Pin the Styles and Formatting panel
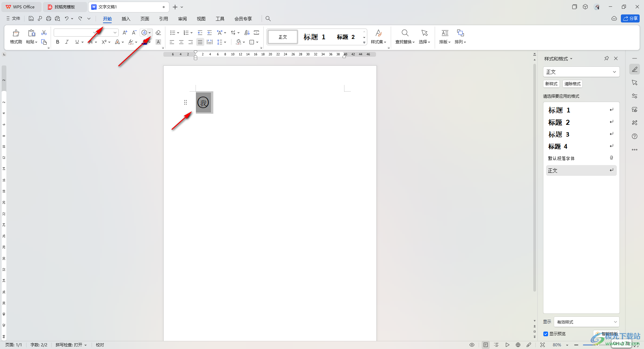The height and width of the screenshot is (349, 644). pos(606,58)
